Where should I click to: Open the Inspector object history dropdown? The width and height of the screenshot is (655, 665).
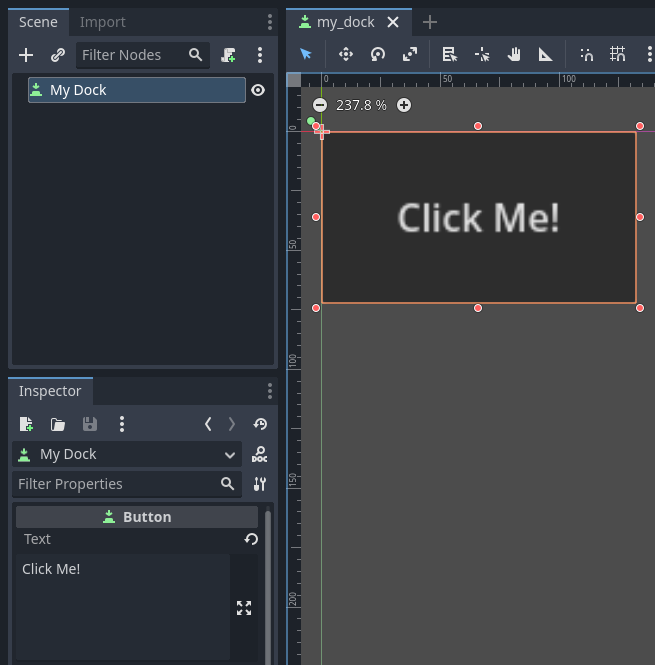coord(260,424)
